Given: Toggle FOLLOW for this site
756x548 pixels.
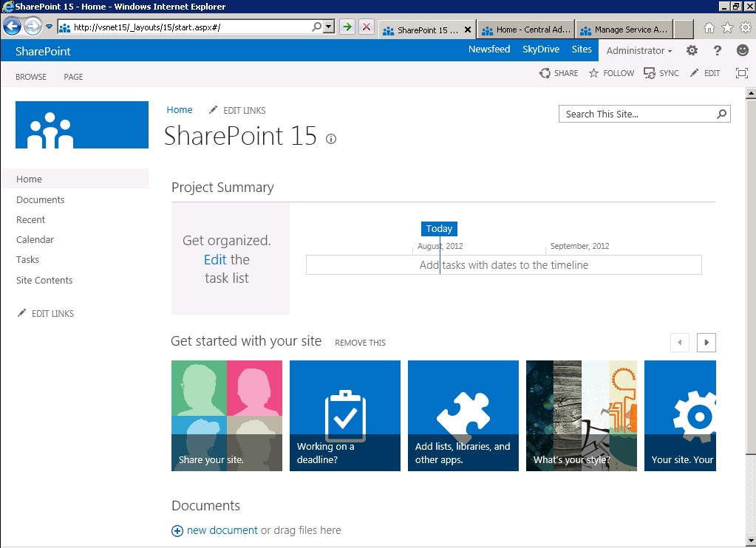Looking at the screenshot, I should (x=610, y=73).
